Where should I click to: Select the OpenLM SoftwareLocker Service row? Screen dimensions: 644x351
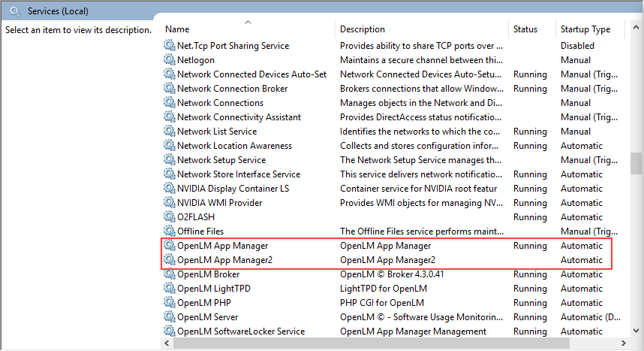coord(241,331)
